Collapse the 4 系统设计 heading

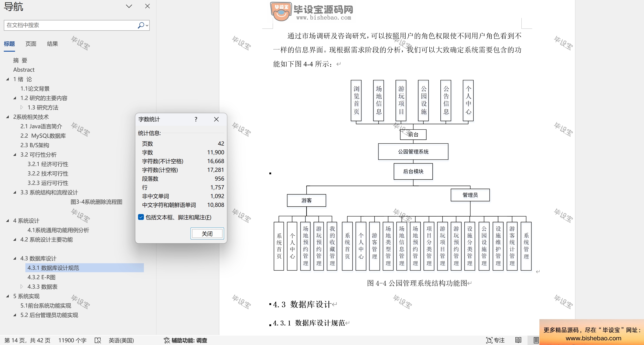click(x=7, y=221)
